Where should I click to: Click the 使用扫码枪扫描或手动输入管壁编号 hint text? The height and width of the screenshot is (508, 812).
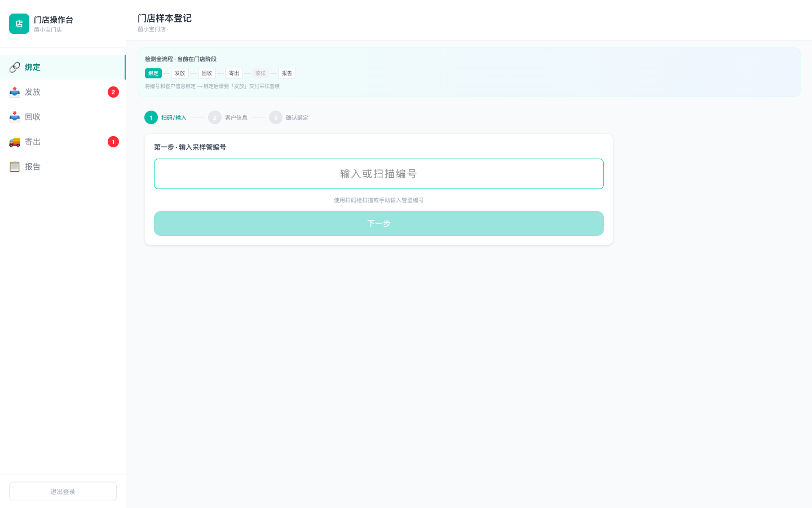pos(379,200)
